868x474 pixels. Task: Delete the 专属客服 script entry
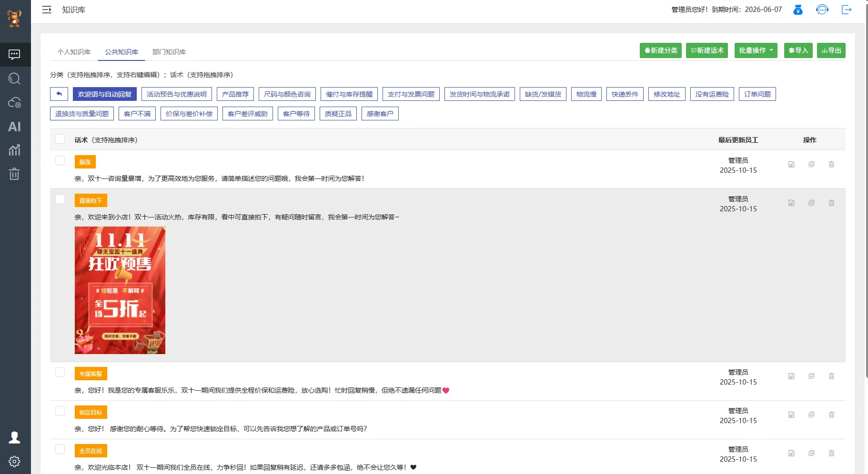click(x=831, y=376)
